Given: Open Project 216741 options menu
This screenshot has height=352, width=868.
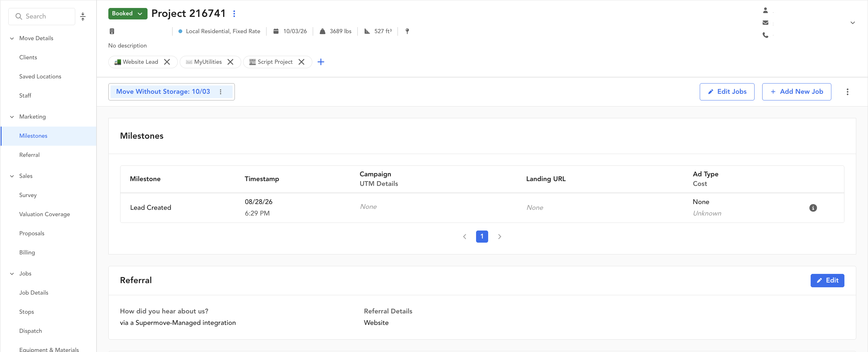Looking at the screenshot, I should pyautogui.click(x=234, y=13).
